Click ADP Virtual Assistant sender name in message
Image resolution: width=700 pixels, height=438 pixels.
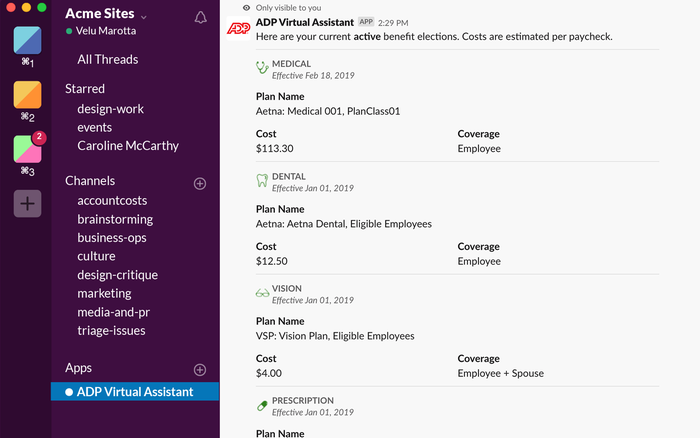[304, 22]
